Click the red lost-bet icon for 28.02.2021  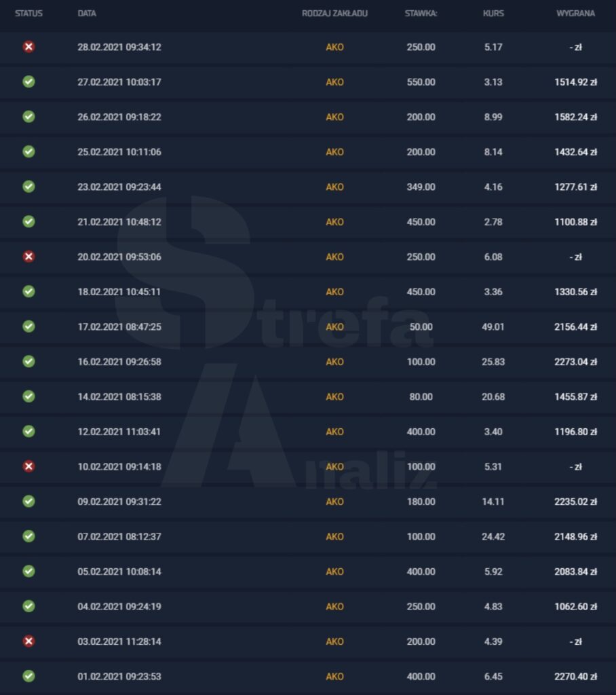click(28, 47)
